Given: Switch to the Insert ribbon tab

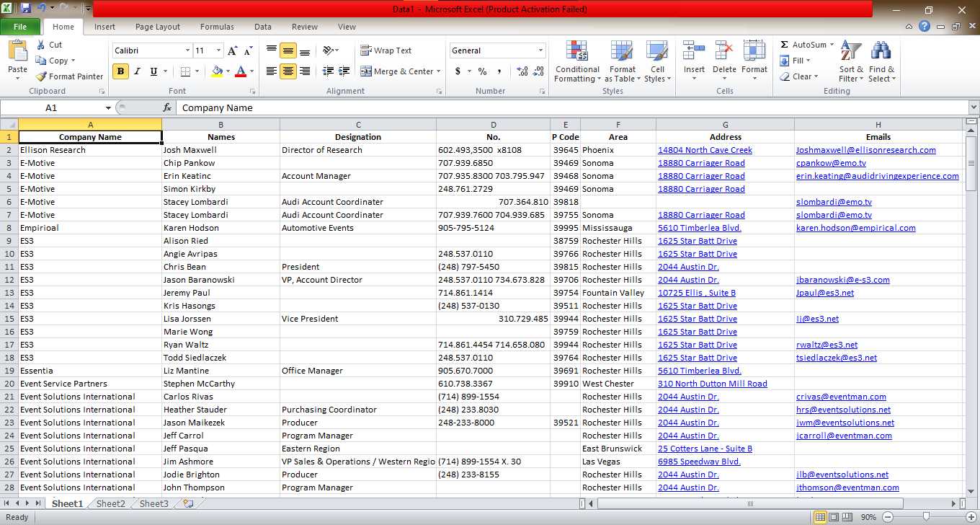Looking at the screenshot, I should pos(104,27).
